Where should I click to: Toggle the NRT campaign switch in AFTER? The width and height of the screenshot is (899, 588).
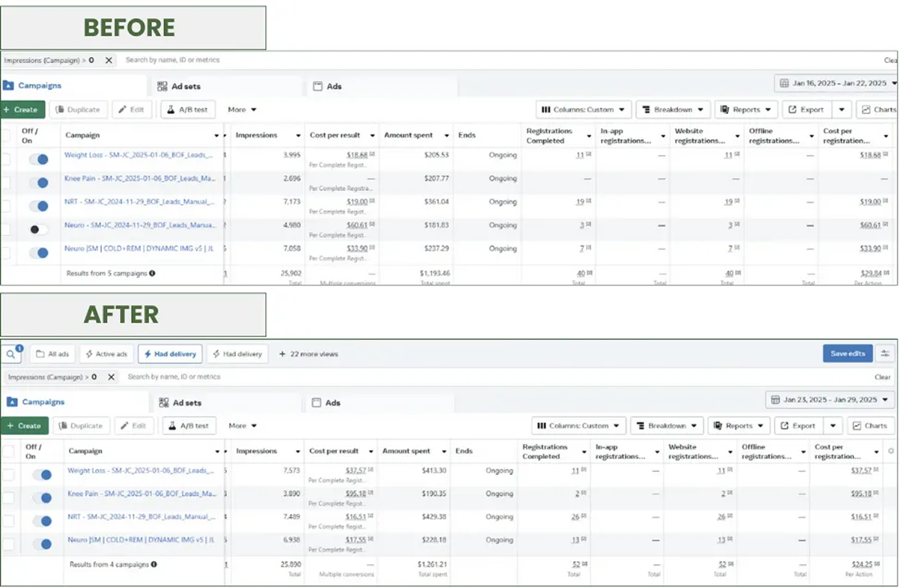pos(42,521)
